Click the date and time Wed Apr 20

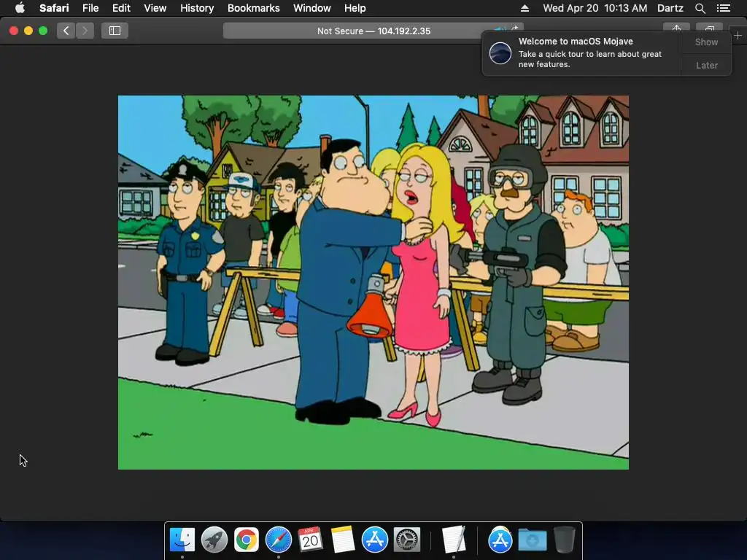pyautogui.click(x=595, y=8)
